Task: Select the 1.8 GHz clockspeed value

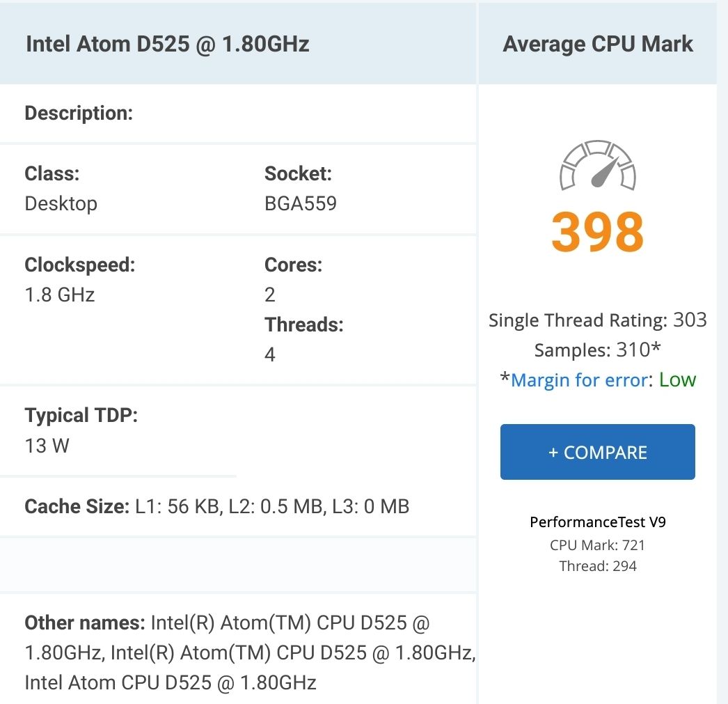Action: pyautogui.click(x=60, y=294)
